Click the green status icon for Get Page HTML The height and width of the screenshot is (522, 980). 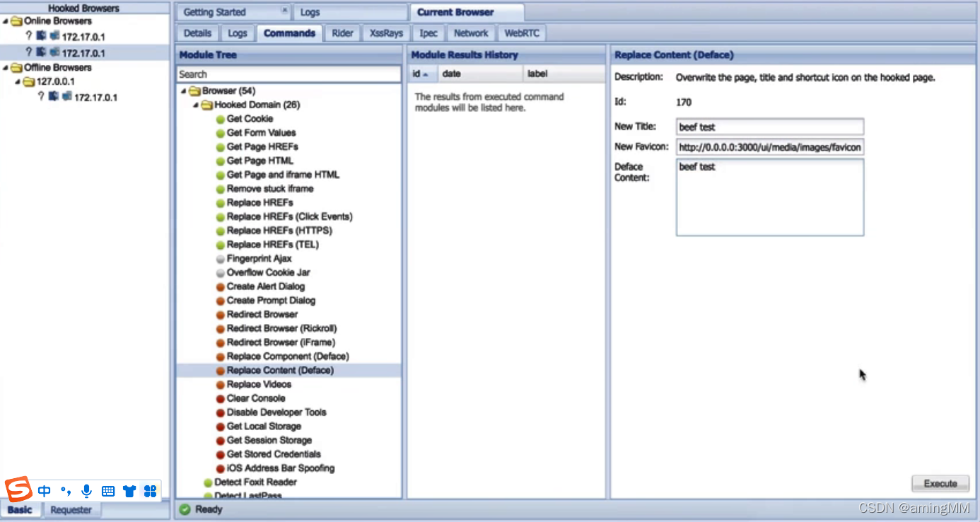(221, 161)
